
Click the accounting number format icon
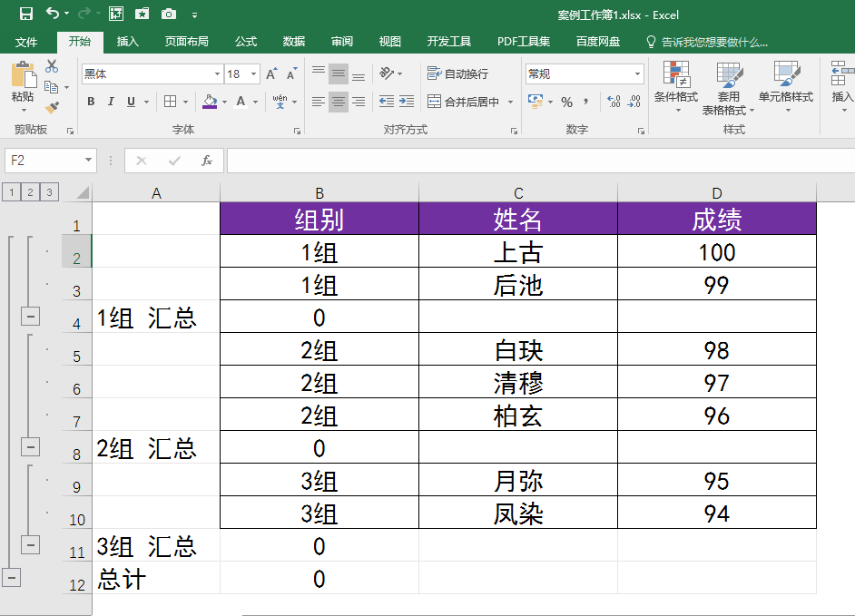536,102
